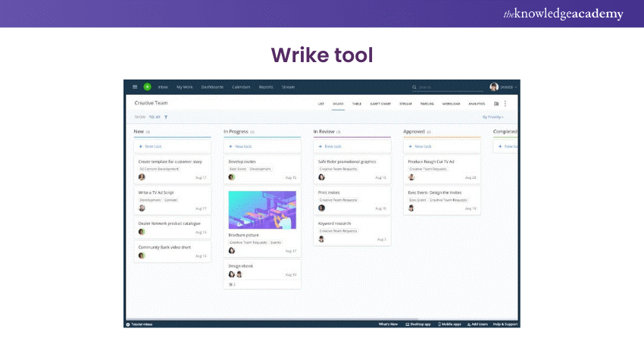Click assignee avatar on Exec Event Design card

pos(411,208)
